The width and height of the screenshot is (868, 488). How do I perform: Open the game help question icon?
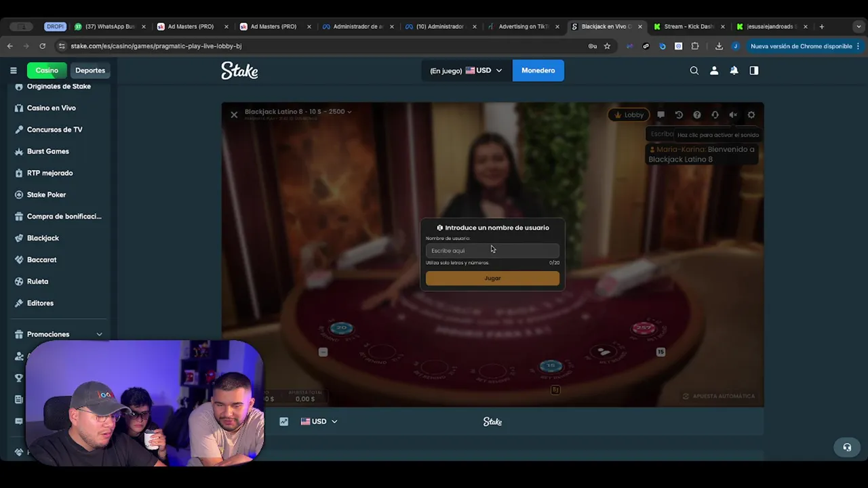click(x=696, y=115)
